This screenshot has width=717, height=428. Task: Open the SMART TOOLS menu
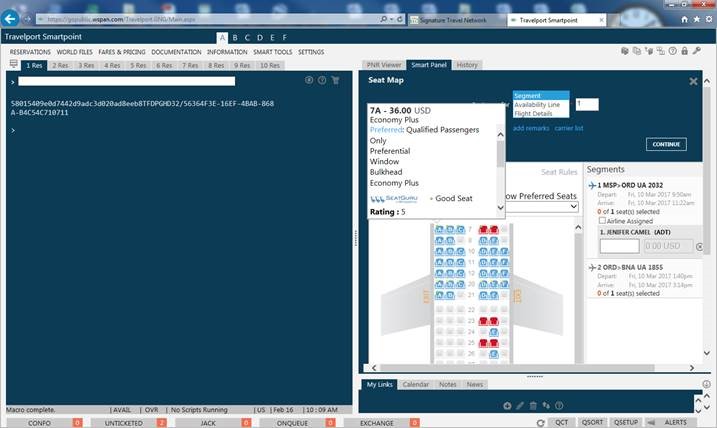[273, 52]
